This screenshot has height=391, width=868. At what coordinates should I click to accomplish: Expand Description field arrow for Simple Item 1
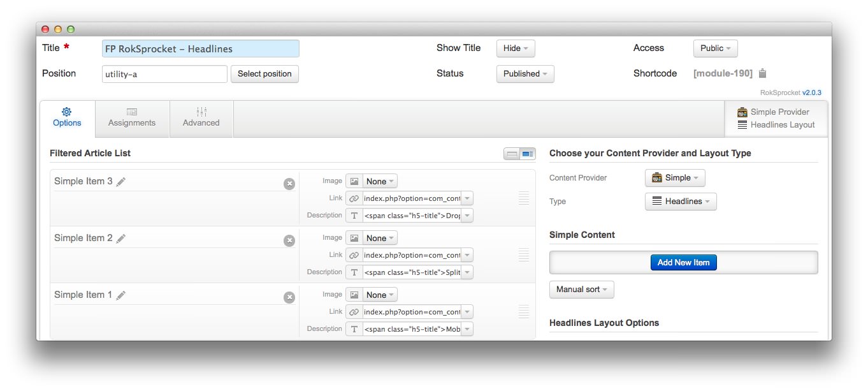(x=467, y=329)
